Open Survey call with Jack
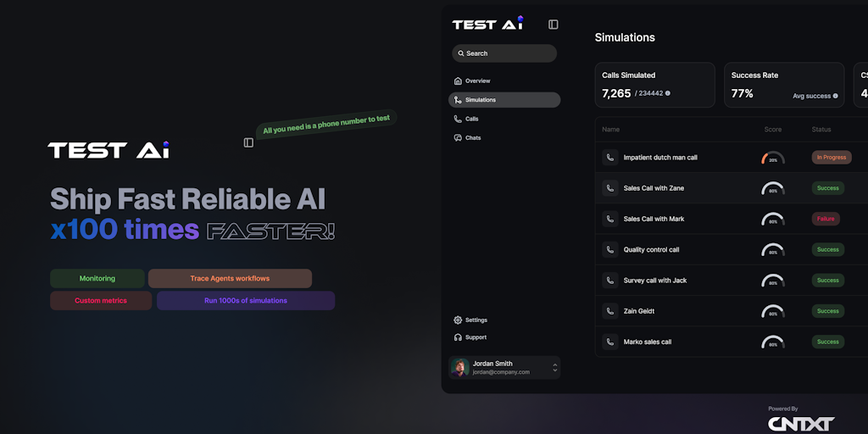The width and height of the screenshot is (868, 434). 732,280
